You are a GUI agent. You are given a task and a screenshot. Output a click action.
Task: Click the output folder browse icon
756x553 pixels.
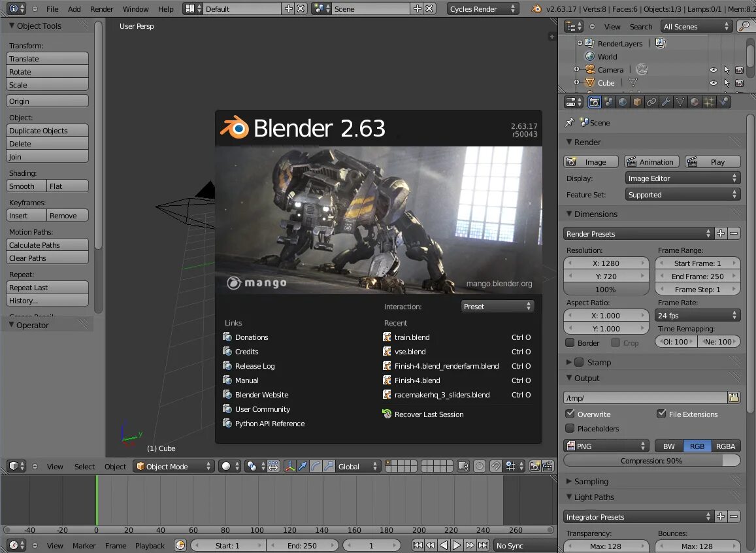pos(734,398)
